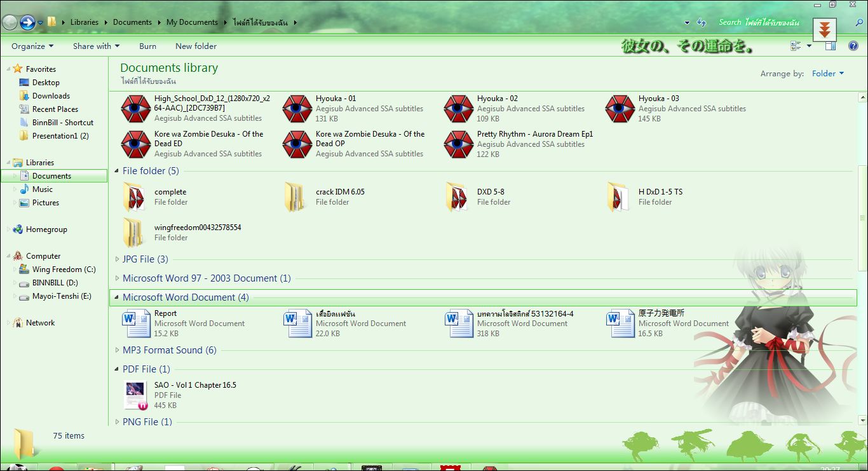
Task: Expand the JPG File (3) group
Action: tap(117, 259)
